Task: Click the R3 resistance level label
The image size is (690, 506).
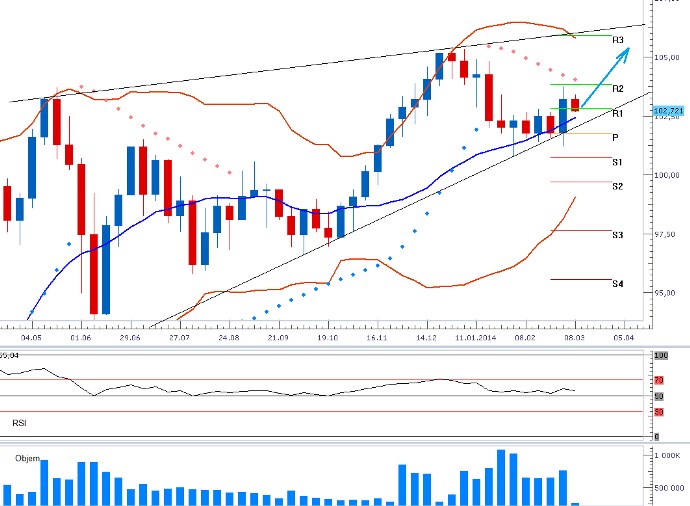Action: pos(618,40)
